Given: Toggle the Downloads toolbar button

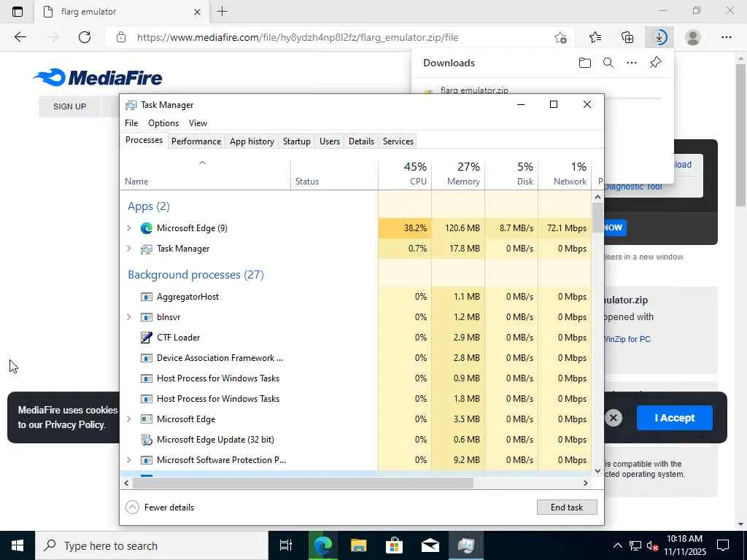Looking at the screenshot, I should pyautogui.click(x=659, y=37).
